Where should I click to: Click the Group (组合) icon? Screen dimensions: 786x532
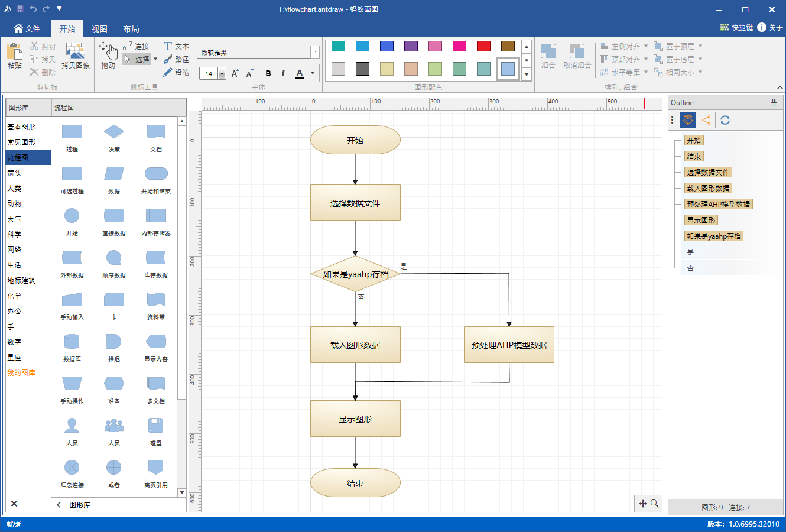pyautogui.click(x=548, y=51)
